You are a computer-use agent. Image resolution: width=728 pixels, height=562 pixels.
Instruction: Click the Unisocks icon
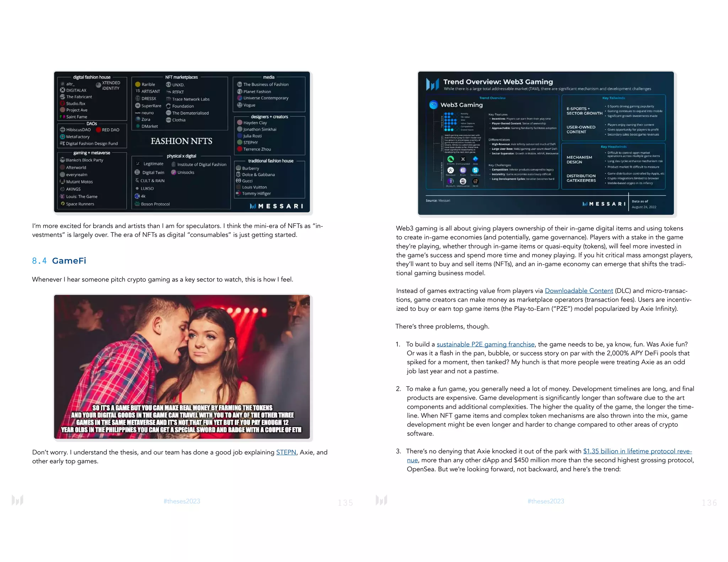coord(173,172)
